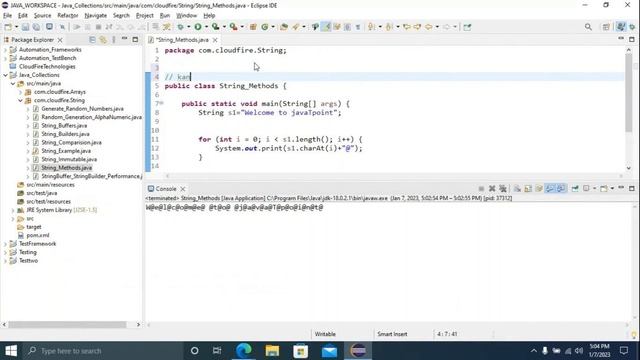Click the New Java Package icon
This screenshot has height=360, width=640.
pos(253,27)
